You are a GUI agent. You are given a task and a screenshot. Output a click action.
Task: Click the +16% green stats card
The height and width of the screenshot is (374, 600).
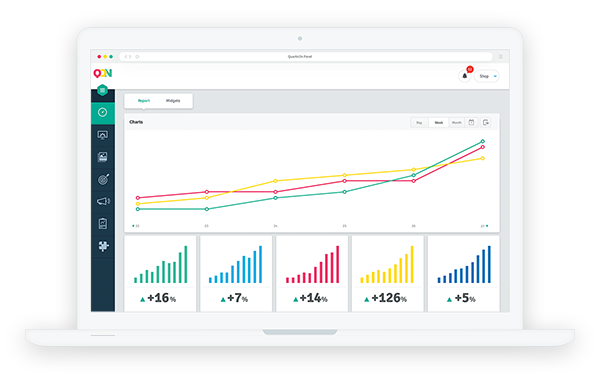tap(160, 274)
